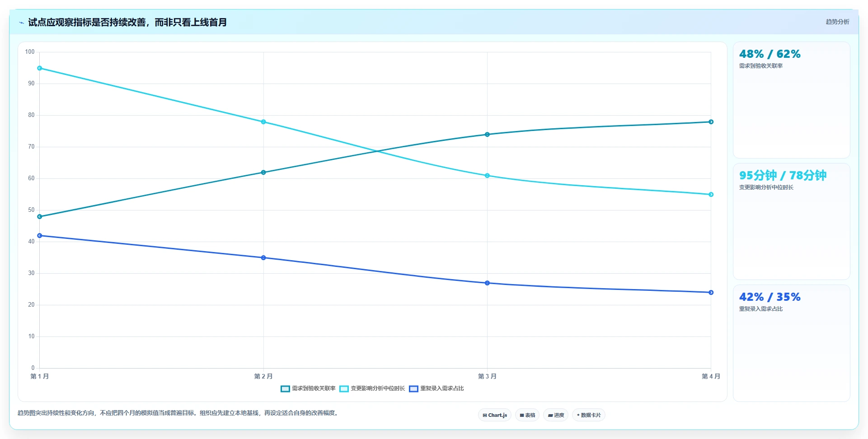Click the 第 4 月 x-axis label
Image resolution: width=868 pixels, height=439 pixels.
click(x=711, y=376)
